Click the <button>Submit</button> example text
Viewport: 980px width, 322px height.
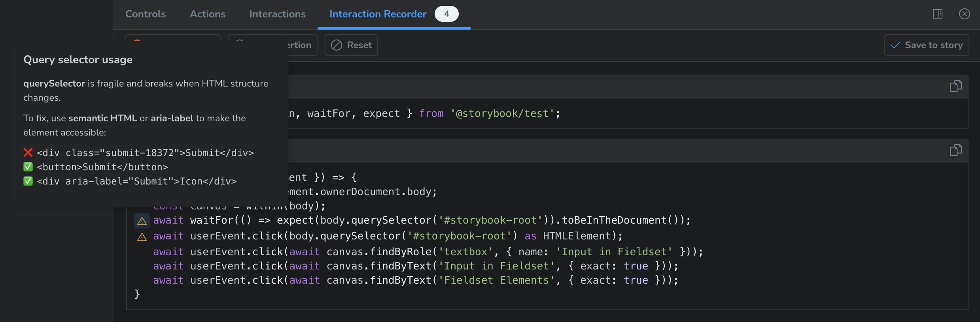(x=102, y=167)
